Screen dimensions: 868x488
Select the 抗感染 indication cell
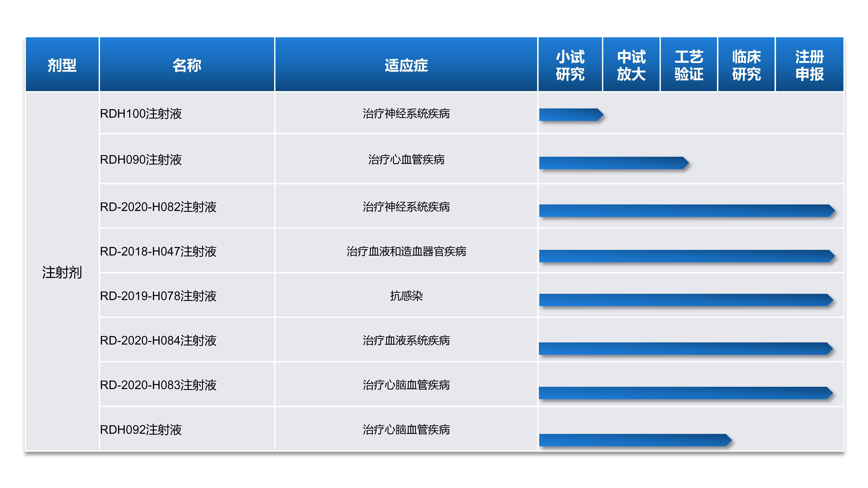click(x=406, y=296)
